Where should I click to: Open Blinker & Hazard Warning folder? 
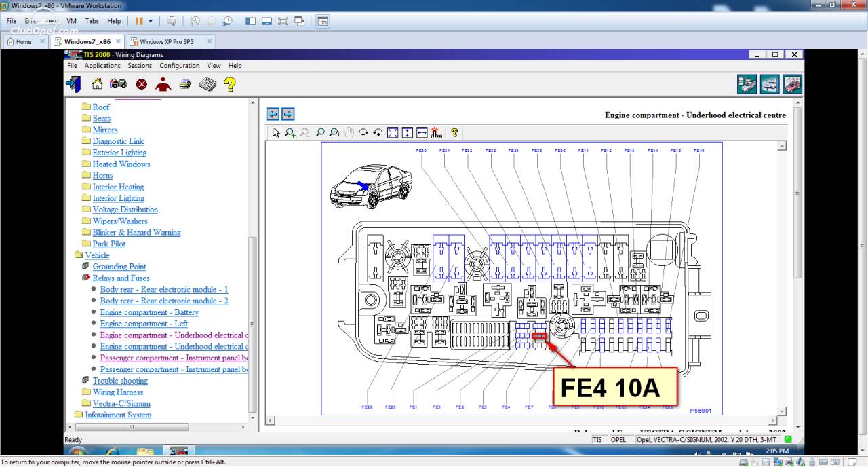(x=136, y=233)
